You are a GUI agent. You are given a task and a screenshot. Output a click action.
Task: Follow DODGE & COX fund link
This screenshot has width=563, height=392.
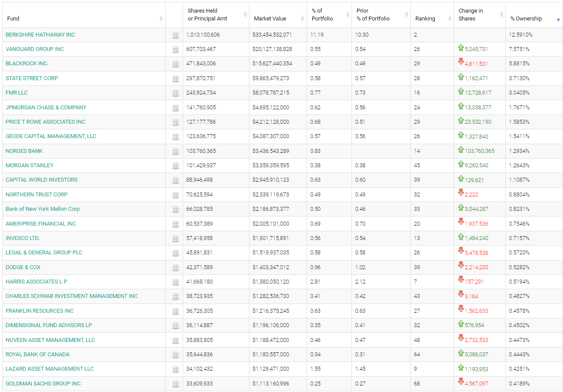click(23, 267)
